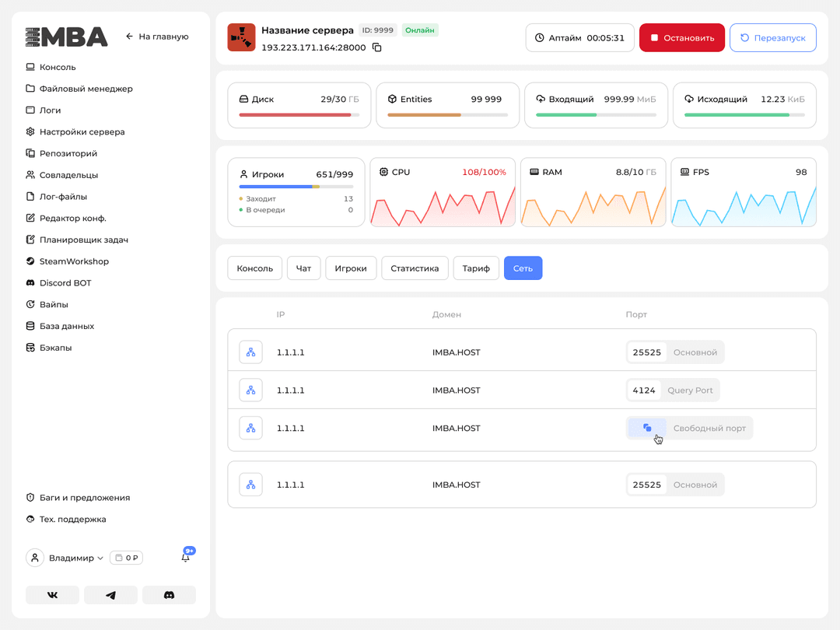Click the server game avatar thumbnail
Viewport: 840px width, 630px height.
coord(241,37)
